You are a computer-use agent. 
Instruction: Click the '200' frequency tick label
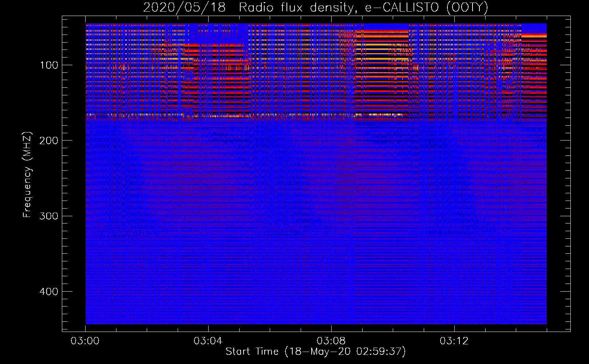tap(49, 141)
